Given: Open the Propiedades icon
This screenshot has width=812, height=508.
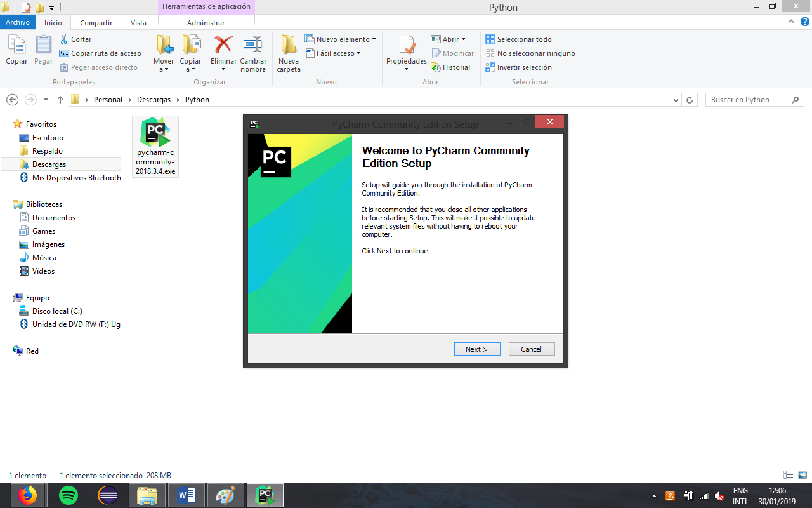Looking at the screenshot, I should pos(407,46).
